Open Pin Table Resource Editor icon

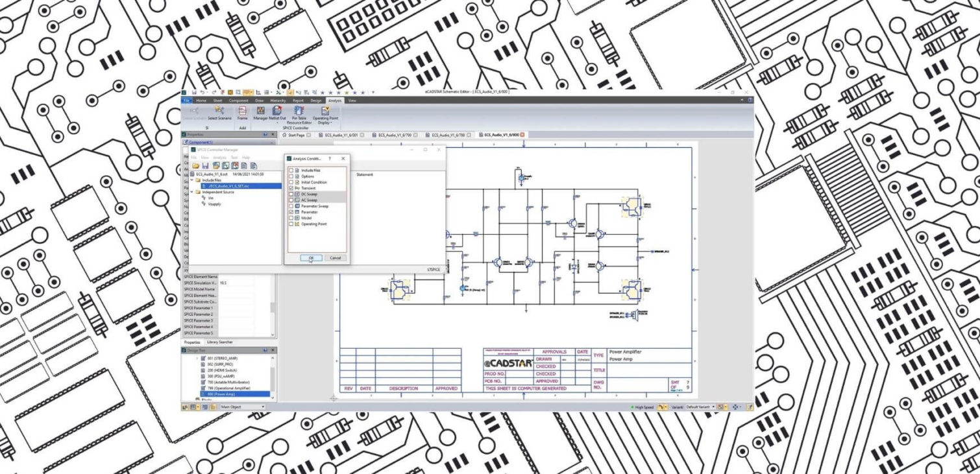[299, 110]
